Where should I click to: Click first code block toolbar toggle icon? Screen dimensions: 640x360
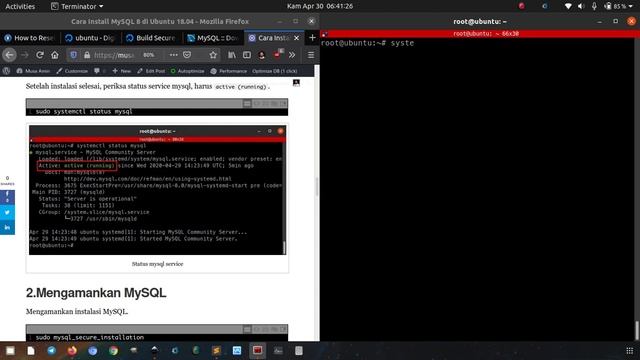click(247, 104)
